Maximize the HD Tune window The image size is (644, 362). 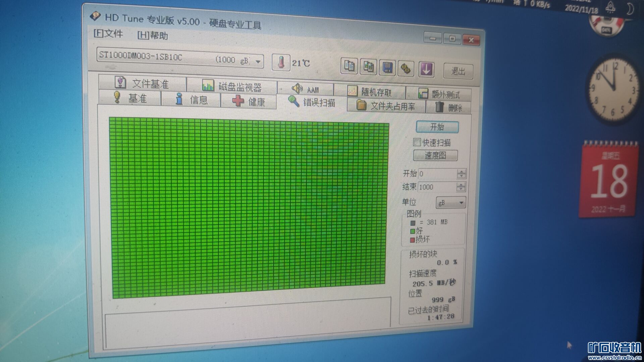coord(452,39)
